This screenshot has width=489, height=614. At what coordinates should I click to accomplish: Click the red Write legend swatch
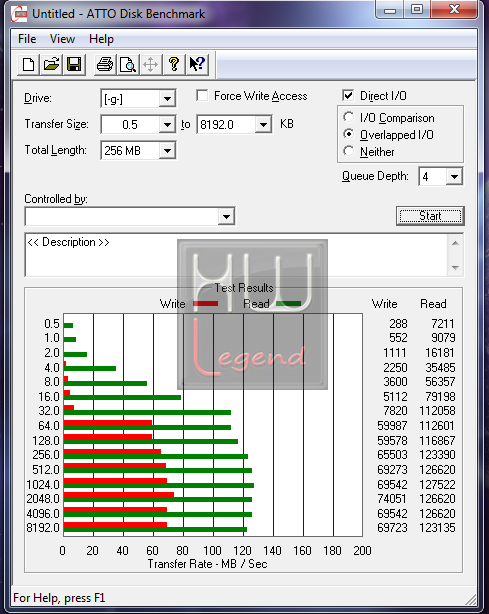[206, 303]
